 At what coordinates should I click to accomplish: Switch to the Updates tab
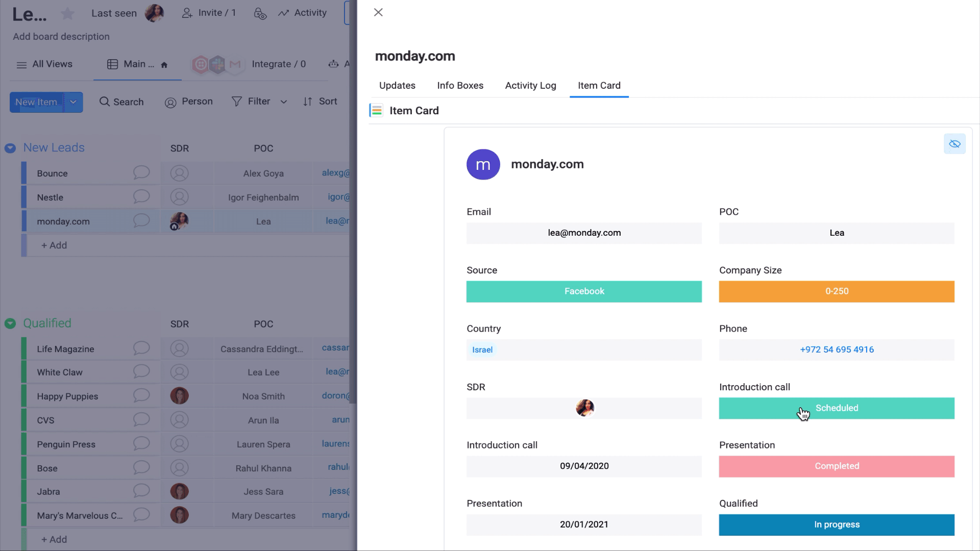pyautogui.click(x=397, y=86)
